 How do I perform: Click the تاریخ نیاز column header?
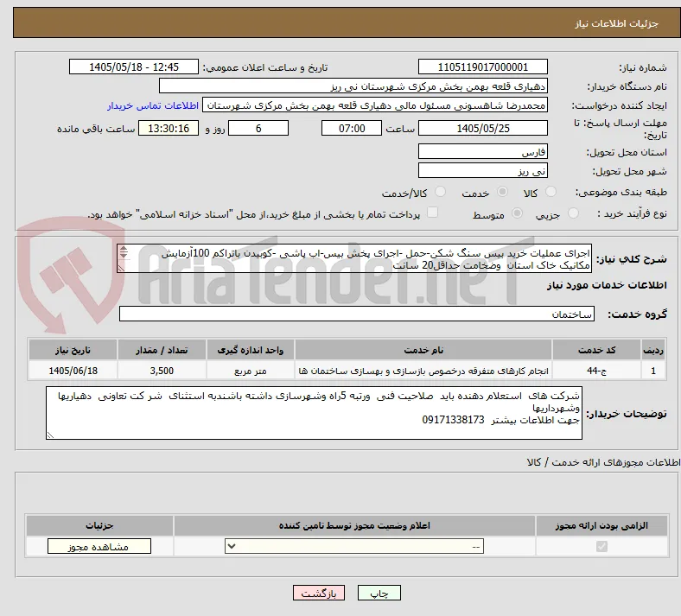coord(73,350)
